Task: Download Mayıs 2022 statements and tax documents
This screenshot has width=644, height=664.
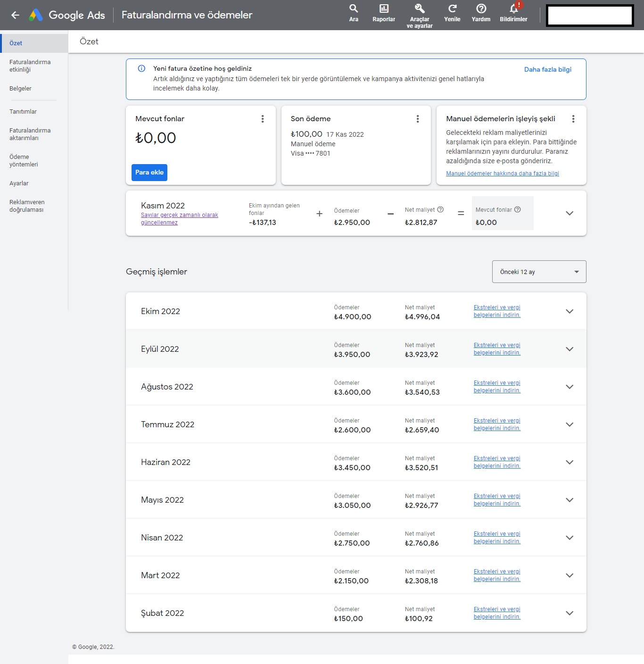Action: pos(497,500)
